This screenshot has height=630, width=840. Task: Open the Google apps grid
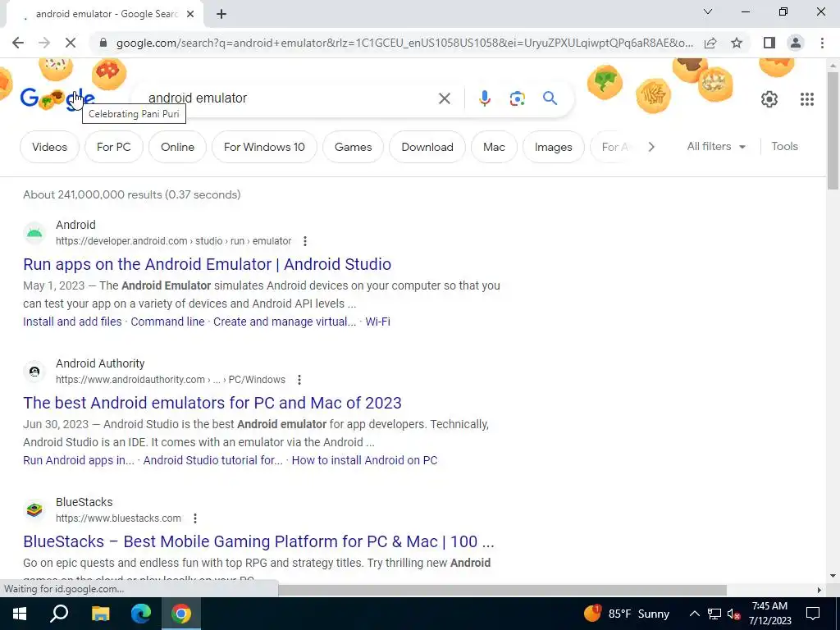coord(807,99)
